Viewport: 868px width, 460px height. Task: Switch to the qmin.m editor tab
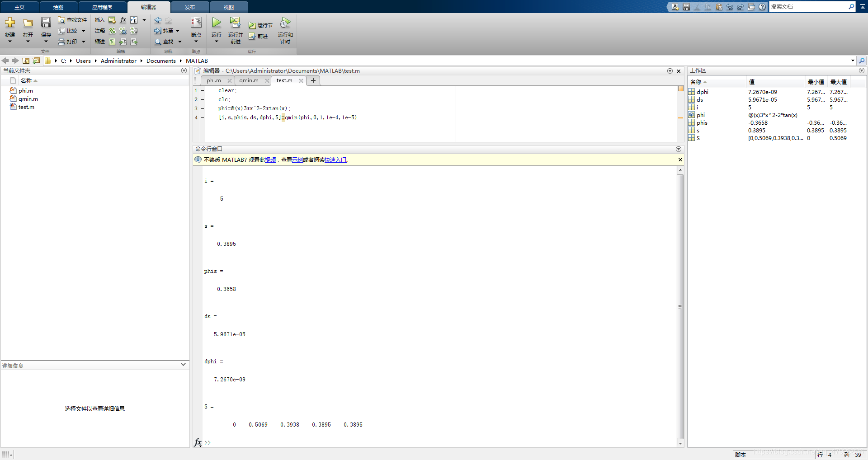249,80
